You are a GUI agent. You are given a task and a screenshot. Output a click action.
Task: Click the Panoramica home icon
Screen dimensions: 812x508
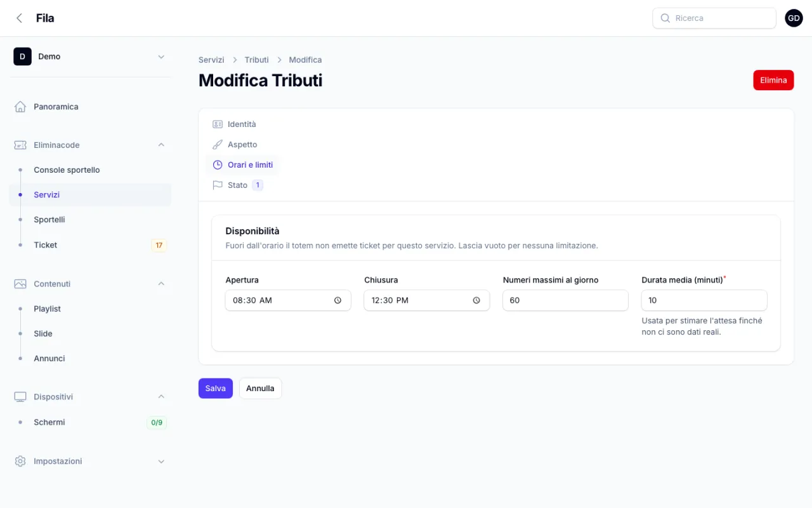coord(20,107)
